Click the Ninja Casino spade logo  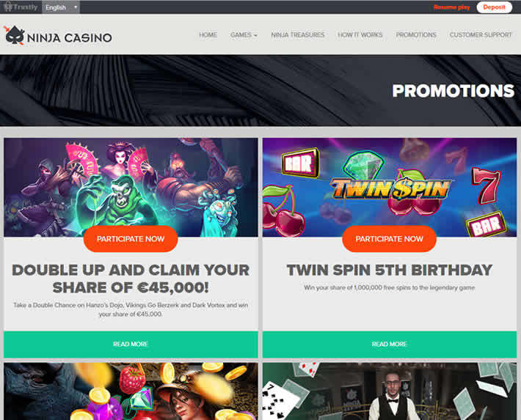(15, 35)
